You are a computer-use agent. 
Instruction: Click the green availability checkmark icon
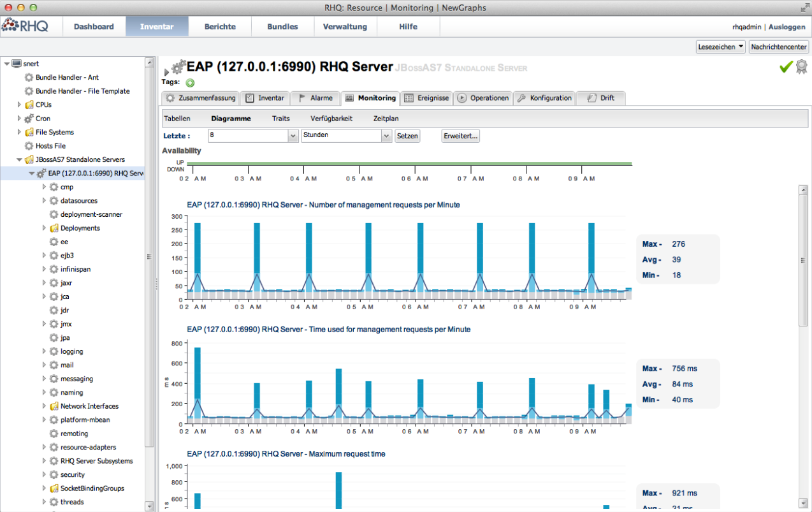click(x=786, y=67)
